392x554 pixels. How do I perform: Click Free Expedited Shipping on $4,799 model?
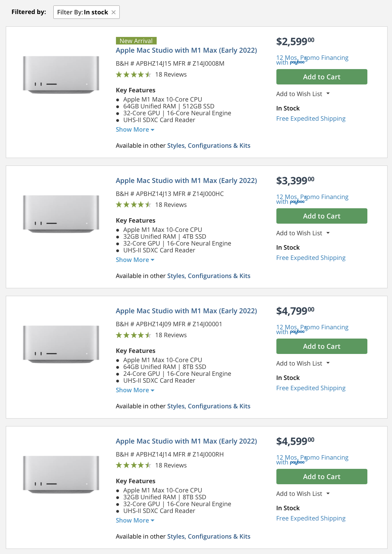tap(311, 388)
